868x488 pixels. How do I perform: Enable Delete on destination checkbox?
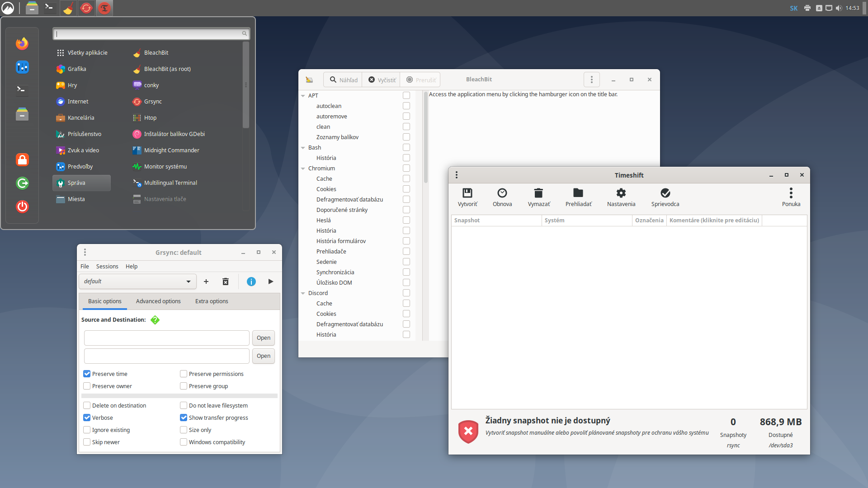87,405
